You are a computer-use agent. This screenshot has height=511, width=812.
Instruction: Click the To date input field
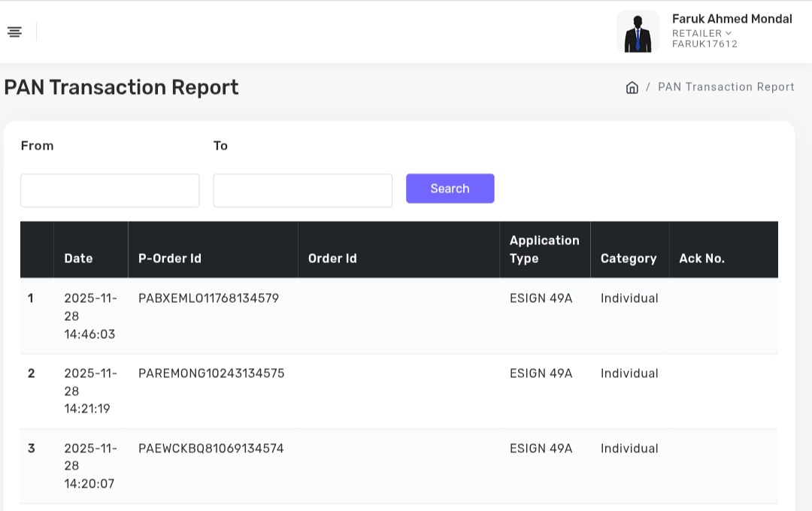pyautogui.click(x=302, y=190)
